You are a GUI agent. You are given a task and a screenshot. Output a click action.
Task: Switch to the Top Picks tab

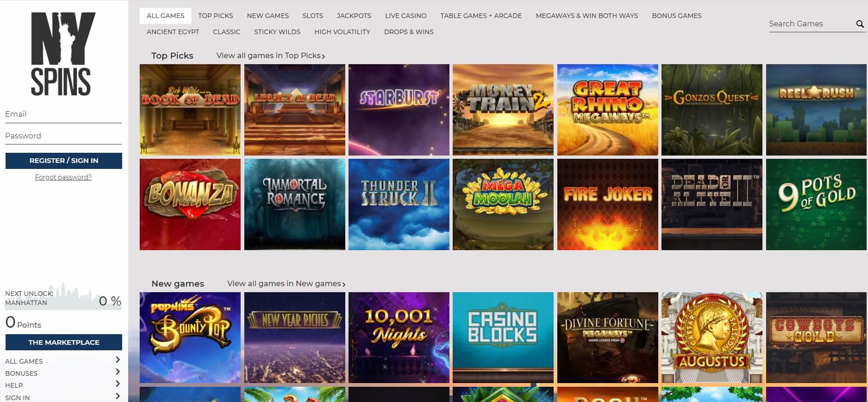click(215, 16)
